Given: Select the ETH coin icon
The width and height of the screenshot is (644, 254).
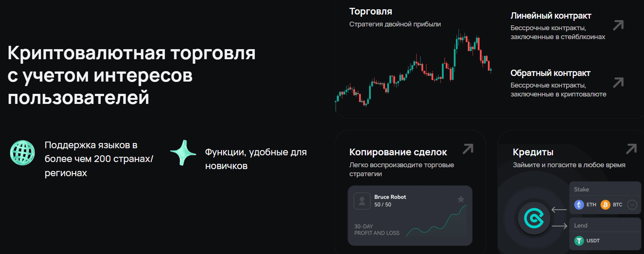Looking at the screenshot, I should point(579,204).
